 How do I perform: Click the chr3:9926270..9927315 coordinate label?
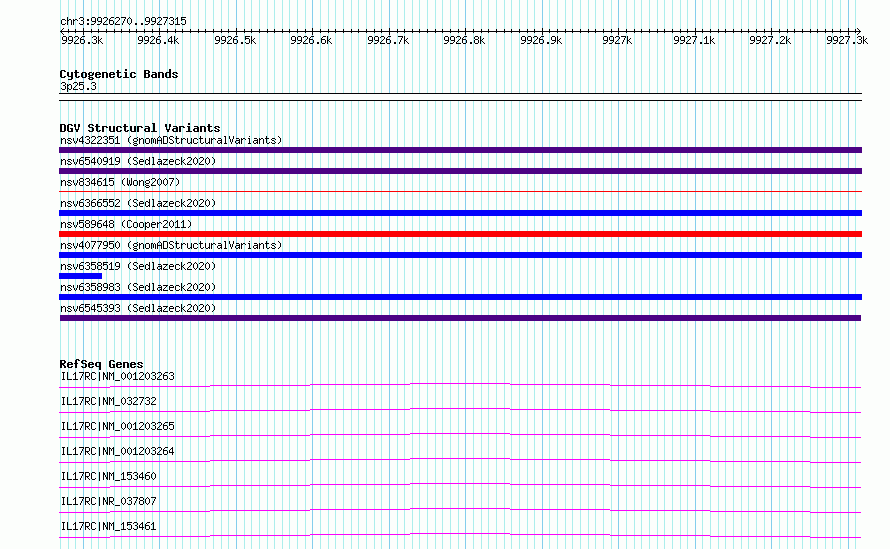[x=123, y=21]
